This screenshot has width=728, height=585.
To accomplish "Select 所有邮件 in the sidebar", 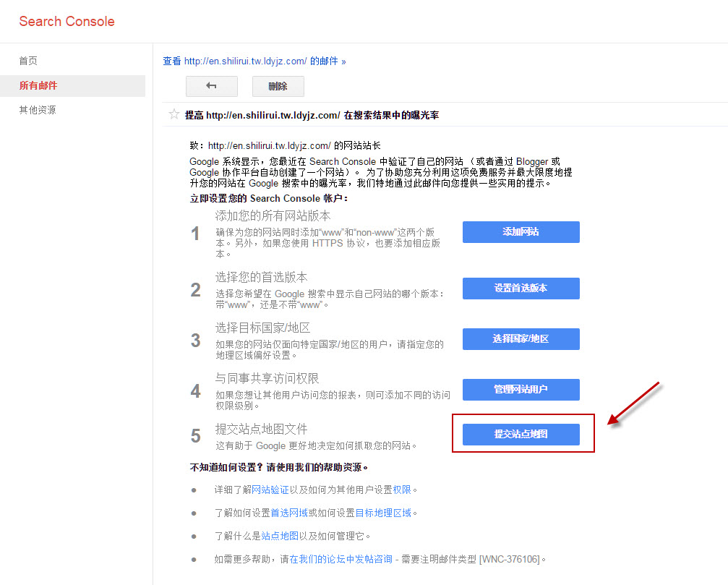I will (x=38, y=85).
